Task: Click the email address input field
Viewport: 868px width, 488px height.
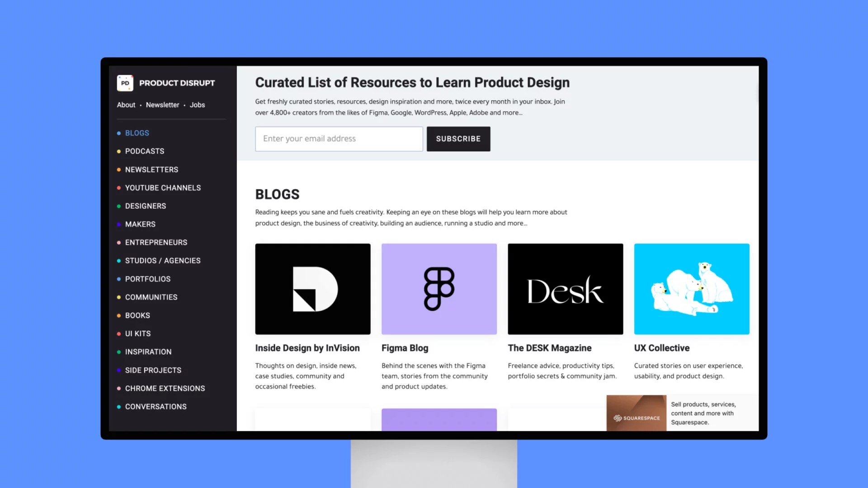Action: [339, 138]
